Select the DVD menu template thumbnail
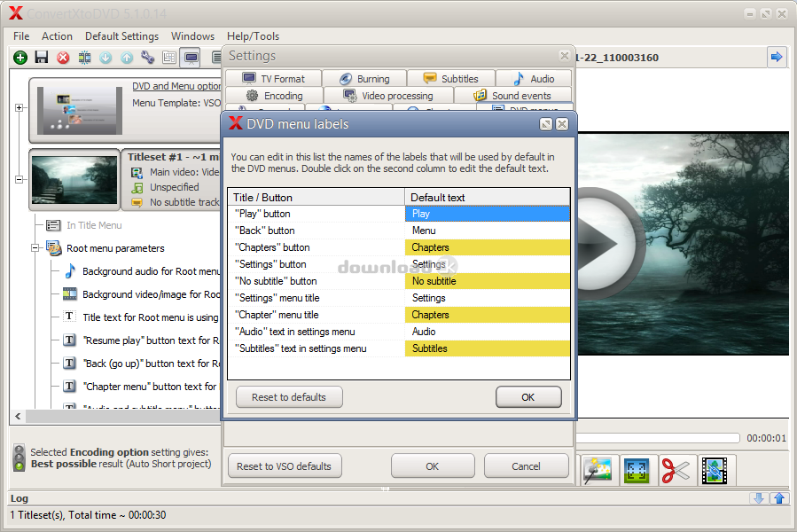 (x=80, y=110)
